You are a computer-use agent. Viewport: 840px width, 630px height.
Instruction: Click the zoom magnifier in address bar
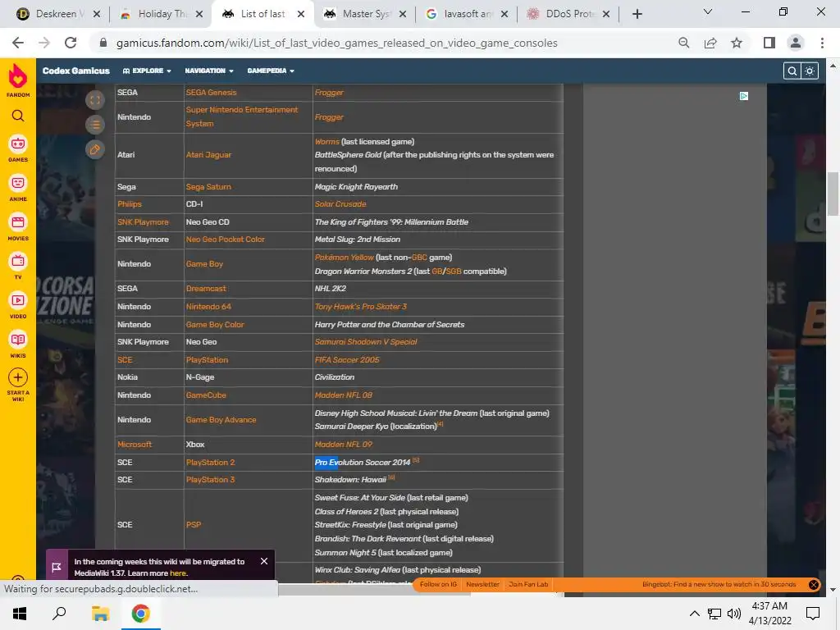point(683,43)
